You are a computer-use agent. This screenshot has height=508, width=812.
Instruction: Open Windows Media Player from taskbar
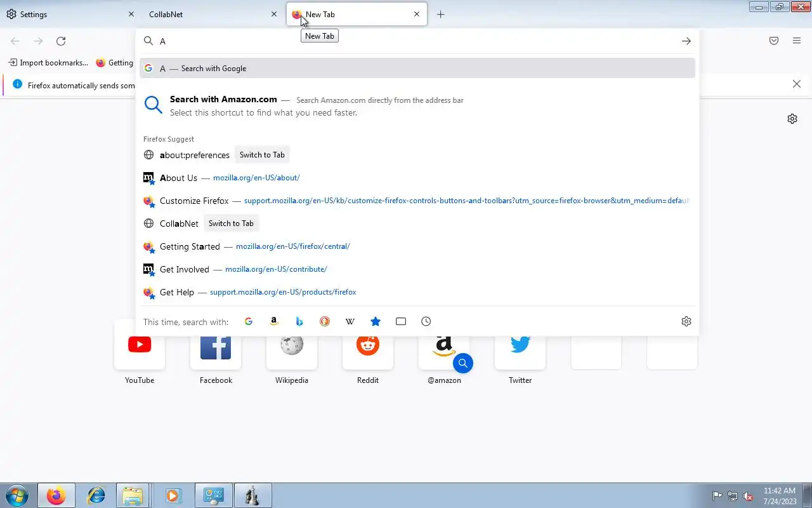[x=173, y=496]
